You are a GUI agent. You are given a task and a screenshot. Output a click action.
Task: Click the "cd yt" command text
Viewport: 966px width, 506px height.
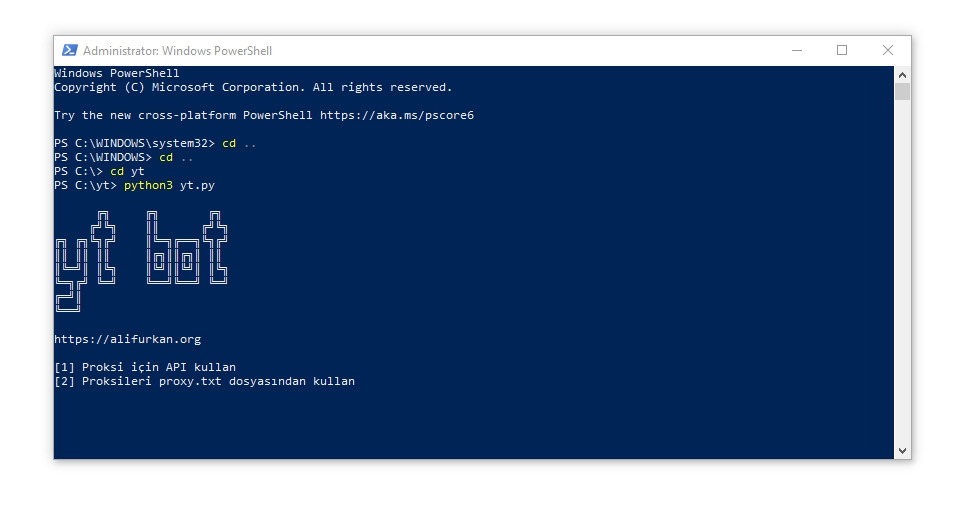[127, 171]
